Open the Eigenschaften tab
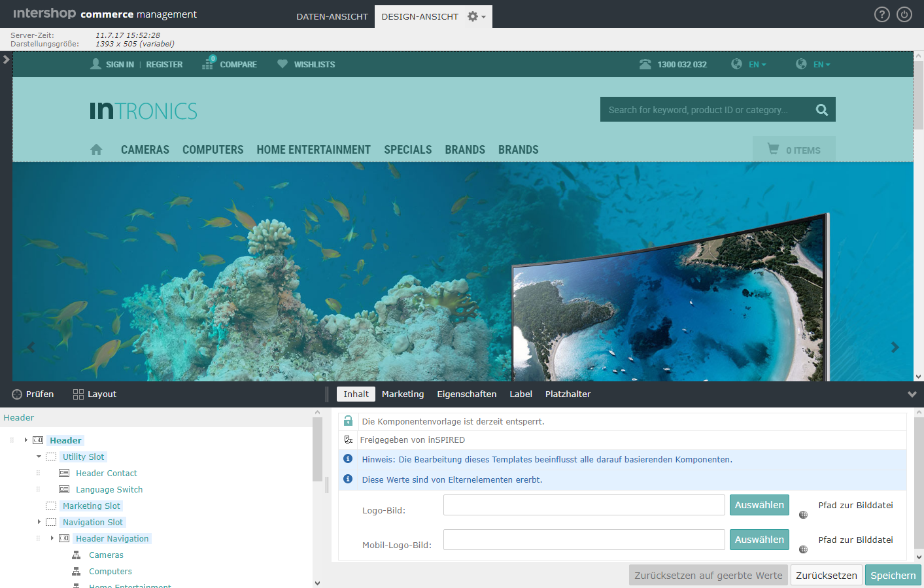Viewport: 924px width, 588px height. pos(466,394)
